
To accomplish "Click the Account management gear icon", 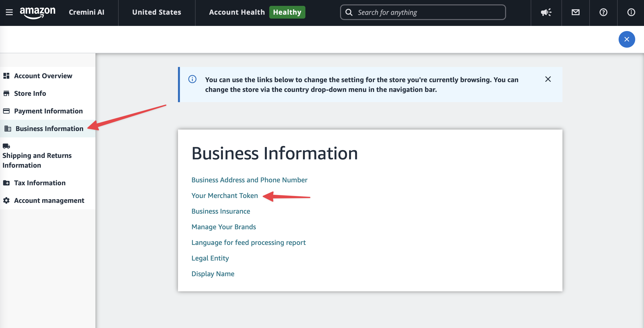I will click(6, 200).
